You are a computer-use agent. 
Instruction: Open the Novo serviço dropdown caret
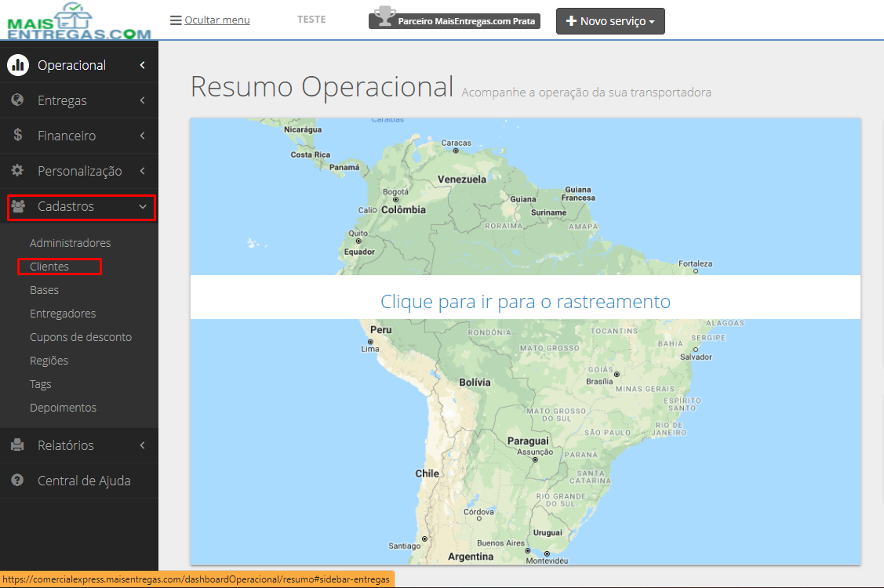652,22
